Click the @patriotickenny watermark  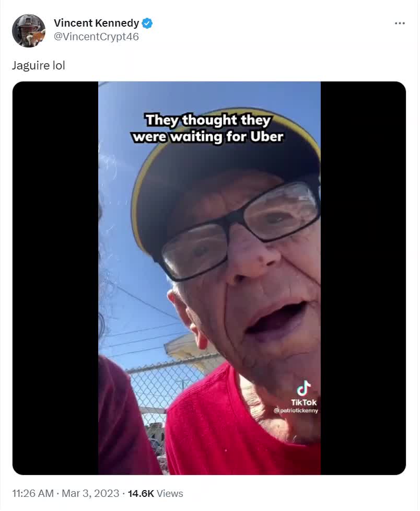(296, 410)
